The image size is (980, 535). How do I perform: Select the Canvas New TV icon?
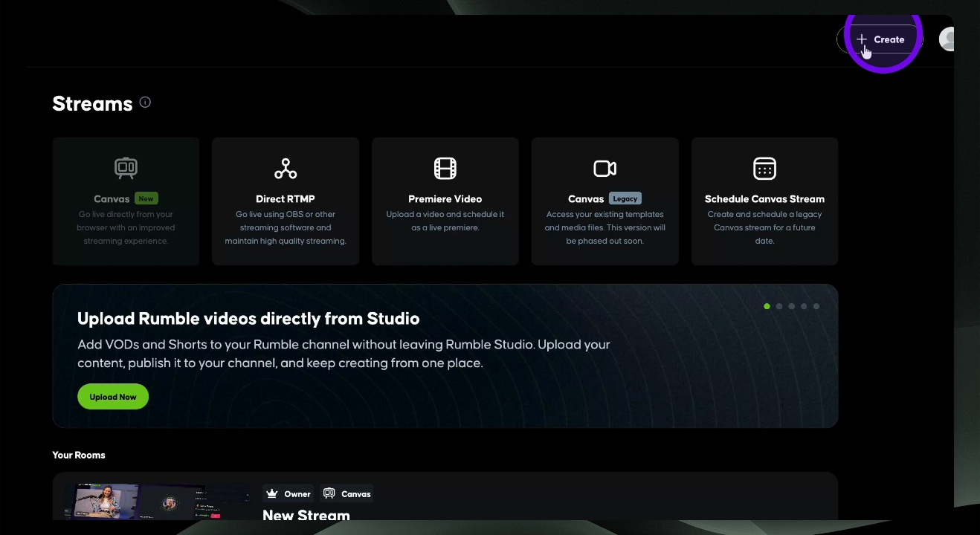[126, 169]
